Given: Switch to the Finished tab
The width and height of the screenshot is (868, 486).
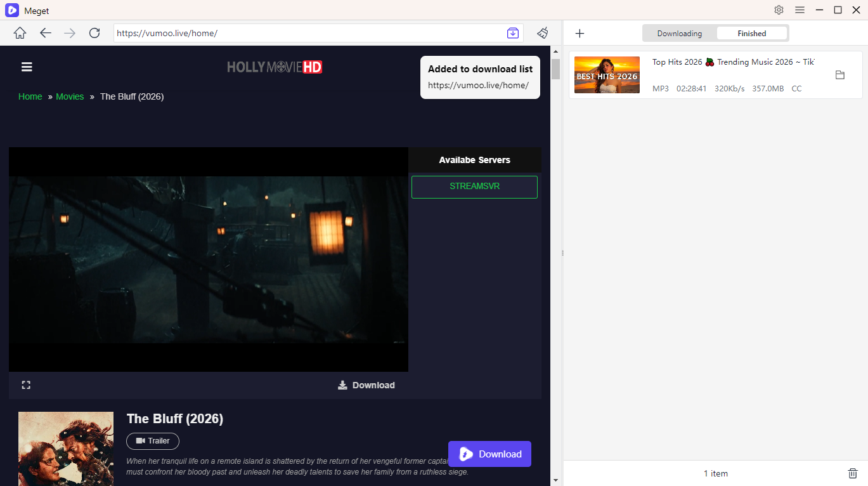Looking at the screenshot, I should (x=751, y=34).
